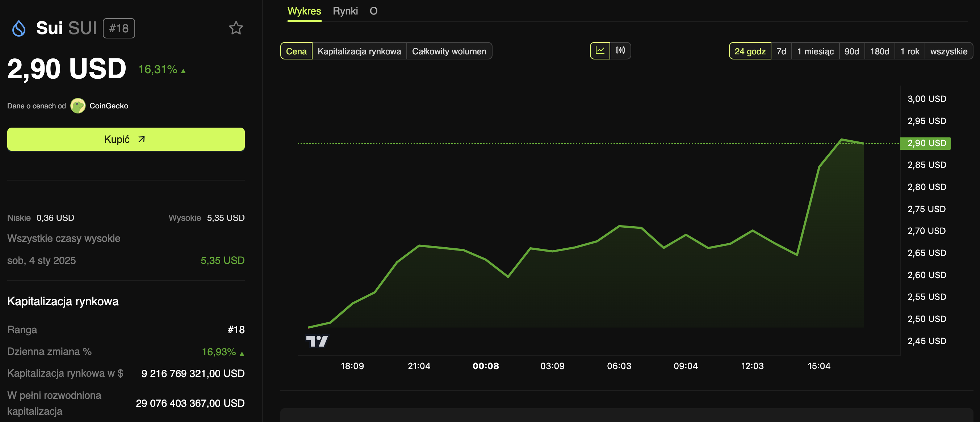The height and width of the screenshot is (422, 980).
Task: Add Sui to favorites with star icon
Action: click(236, 28)
